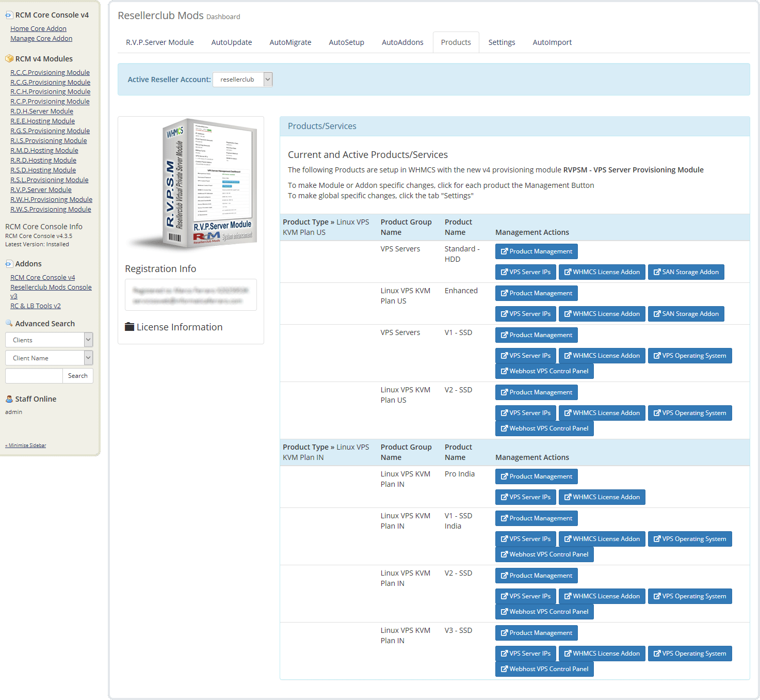The height and width of the screenshot is (700, 760).
Task: Click Product Management for V3 - SSD
Action: tap(537, 633)
